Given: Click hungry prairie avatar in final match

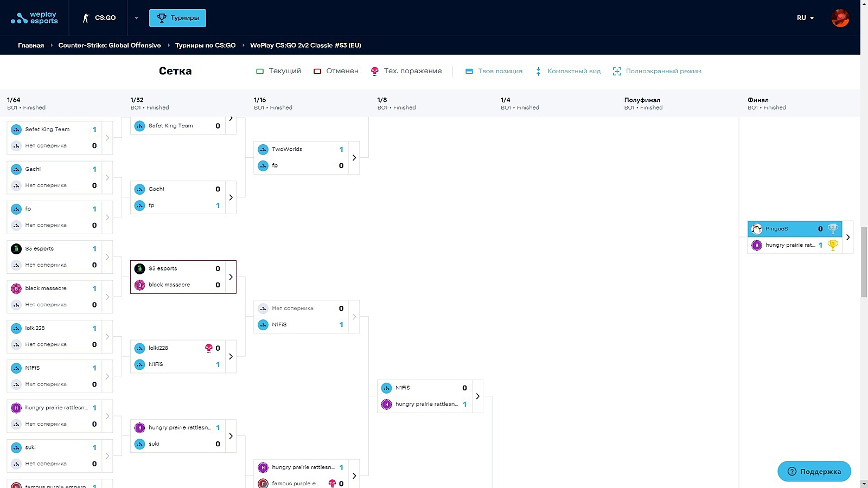Looking at the screenshot, I should pos(757,245).
